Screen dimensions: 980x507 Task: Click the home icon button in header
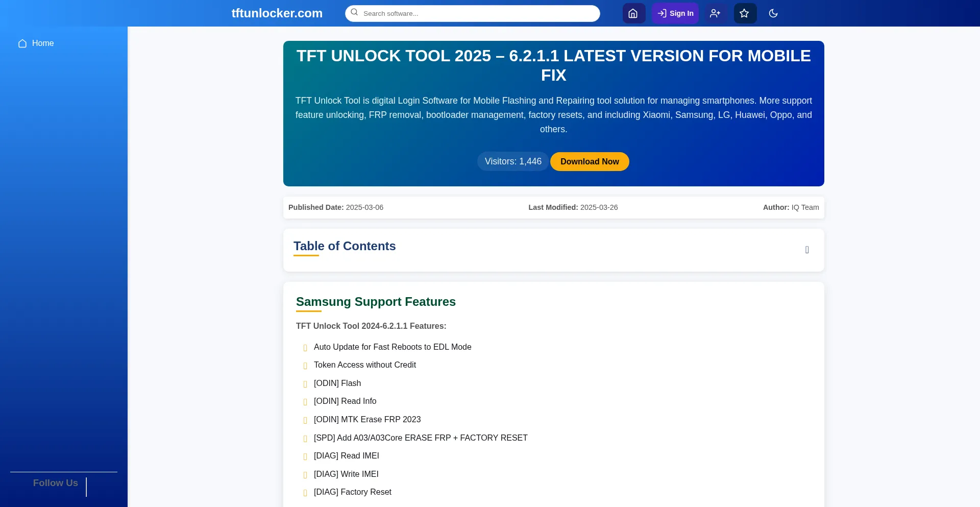[x=633, y=13]
